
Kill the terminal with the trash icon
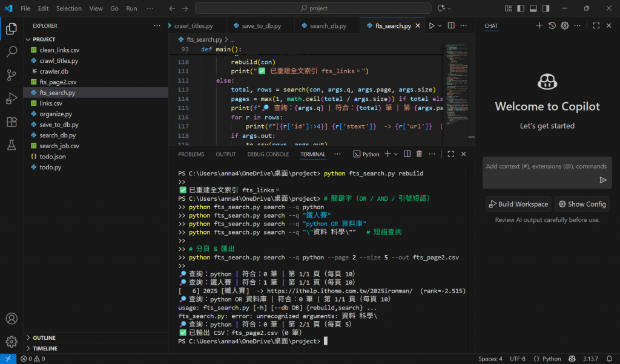point(419,154)
